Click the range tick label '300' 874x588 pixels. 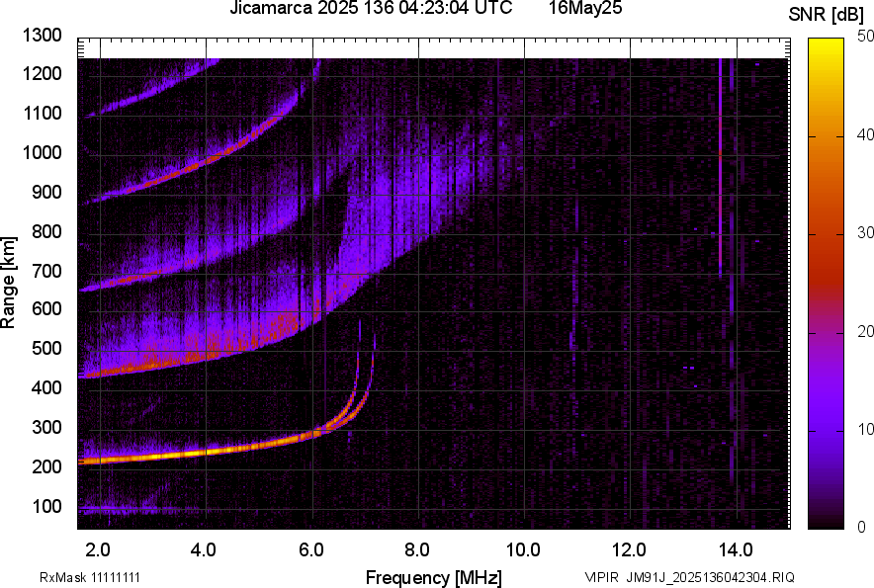tap(46, 428)
